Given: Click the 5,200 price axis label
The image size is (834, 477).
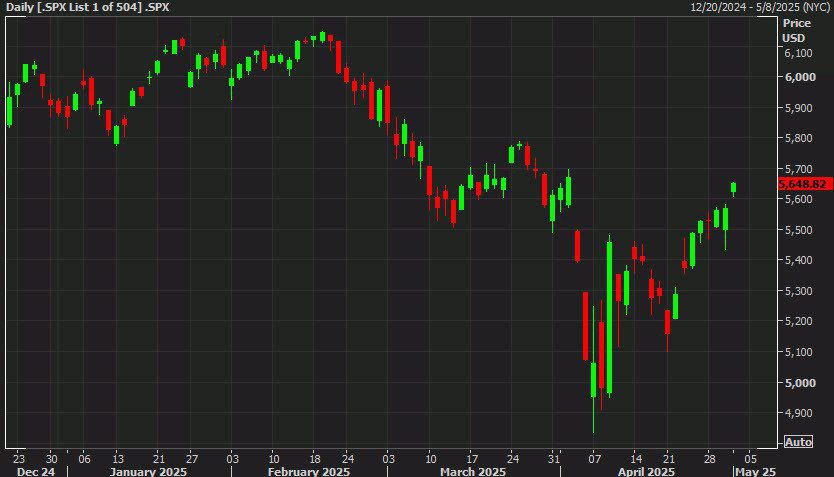Looking at the screenshot, I should [798, 321].
